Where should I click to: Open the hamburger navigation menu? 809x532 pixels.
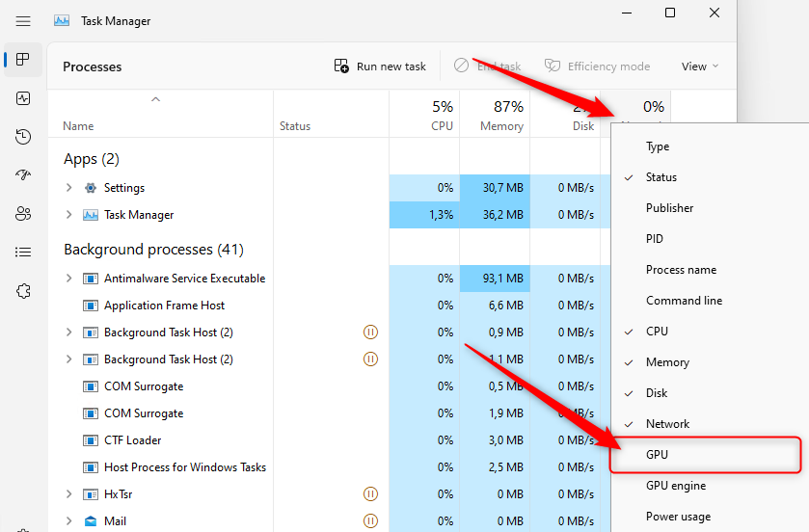(x=23, y=20)
